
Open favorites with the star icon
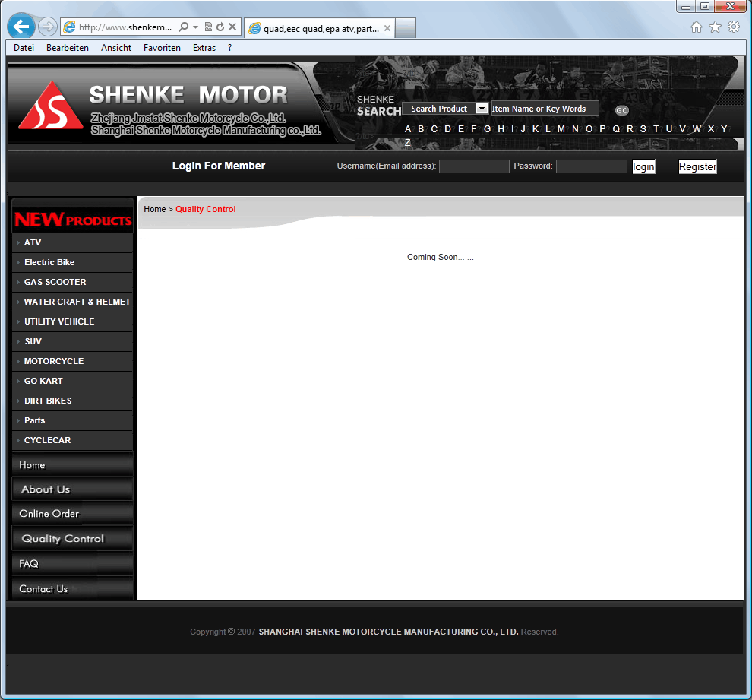pyautogui.click(x=715, y=27)
